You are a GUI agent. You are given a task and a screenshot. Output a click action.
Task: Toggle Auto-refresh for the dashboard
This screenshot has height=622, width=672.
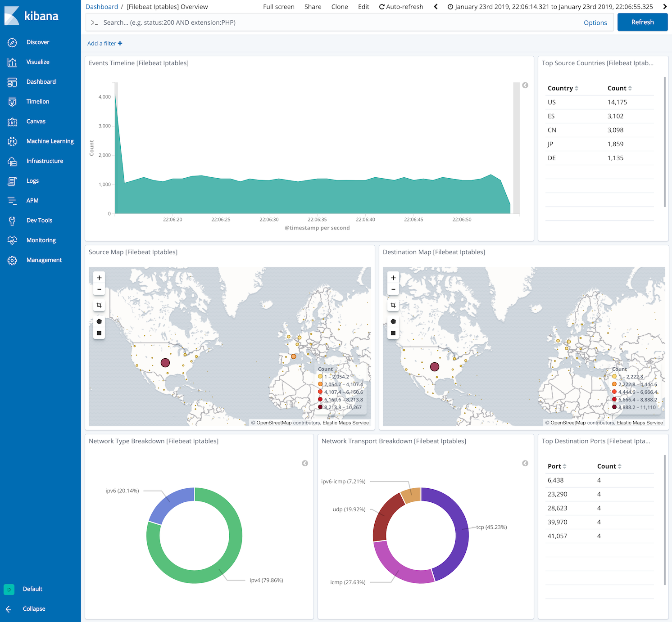[x=401, y=6]
